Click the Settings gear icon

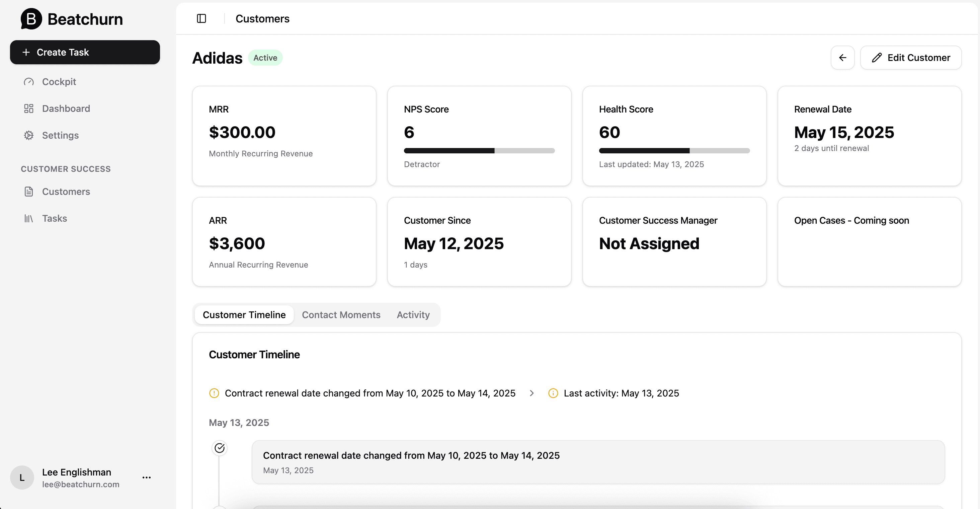point(29,135)
